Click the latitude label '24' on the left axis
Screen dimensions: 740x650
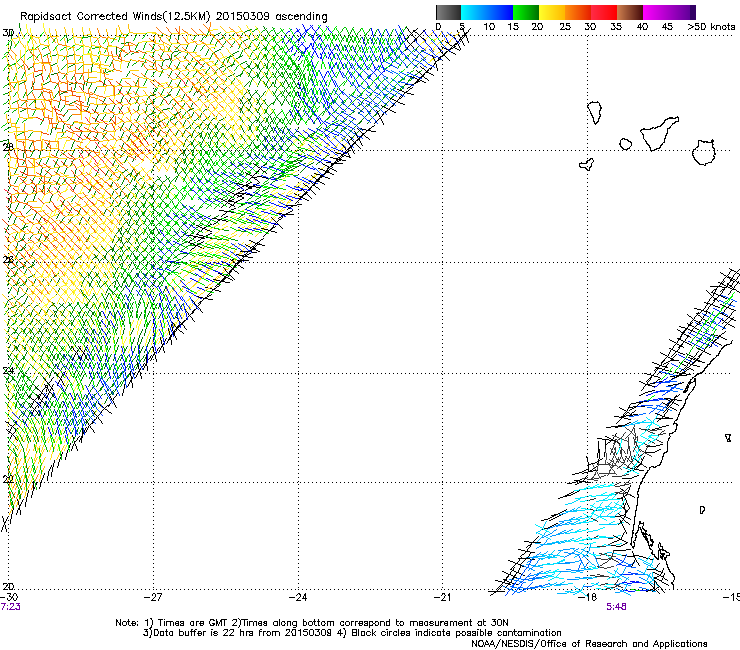click(8, 371)
